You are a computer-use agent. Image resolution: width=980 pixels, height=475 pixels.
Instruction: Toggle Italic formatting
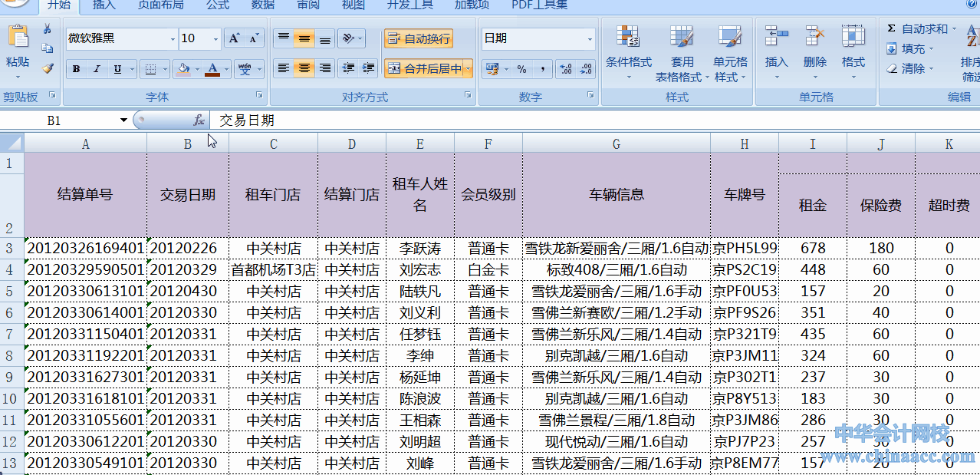(x=97, y=69)
